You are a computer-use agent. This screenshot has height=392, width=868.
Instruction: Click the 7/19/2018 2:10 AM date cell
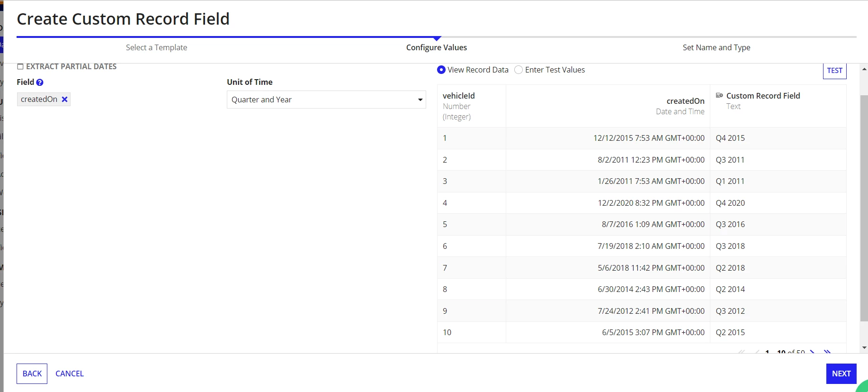[608, 246]
